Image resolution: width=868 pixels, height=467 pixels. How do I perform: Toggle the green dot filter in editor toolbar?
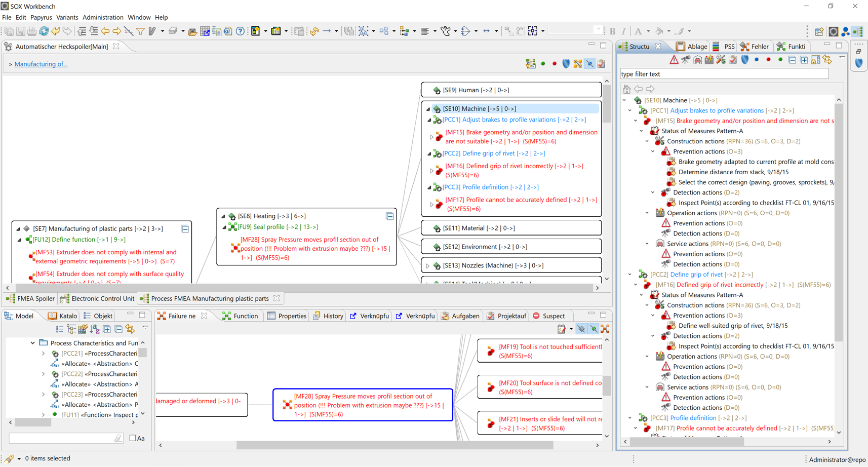543,64
